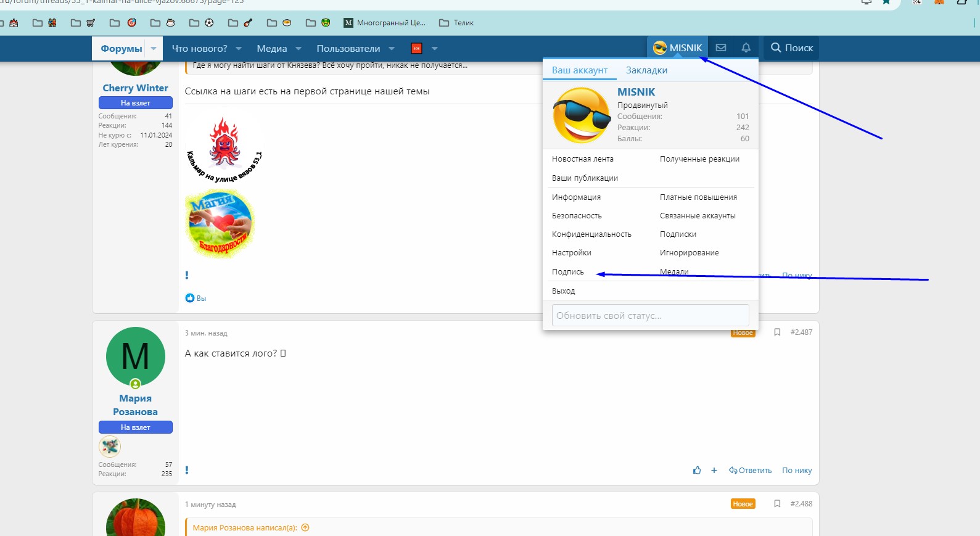Expand the Пользователи dropdown arrow

[x=392, y=48]
